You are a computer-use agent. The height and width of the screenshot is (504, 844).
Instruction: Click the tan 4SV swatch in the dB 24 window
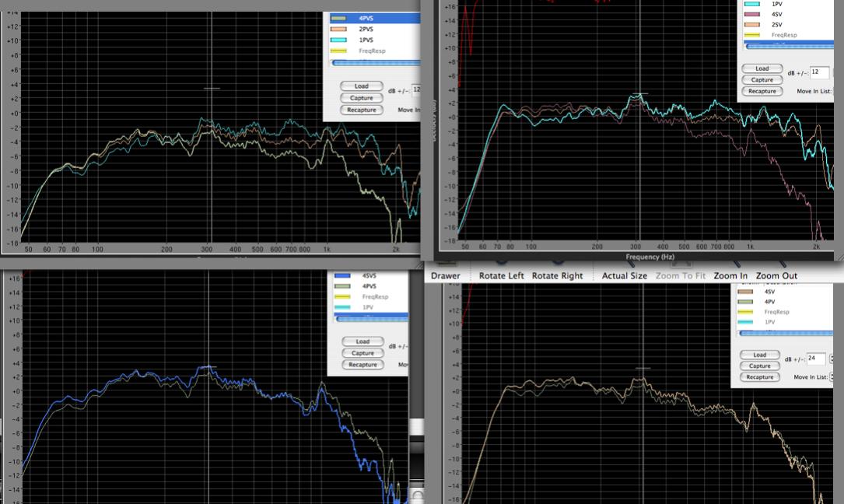click(745, 292)
